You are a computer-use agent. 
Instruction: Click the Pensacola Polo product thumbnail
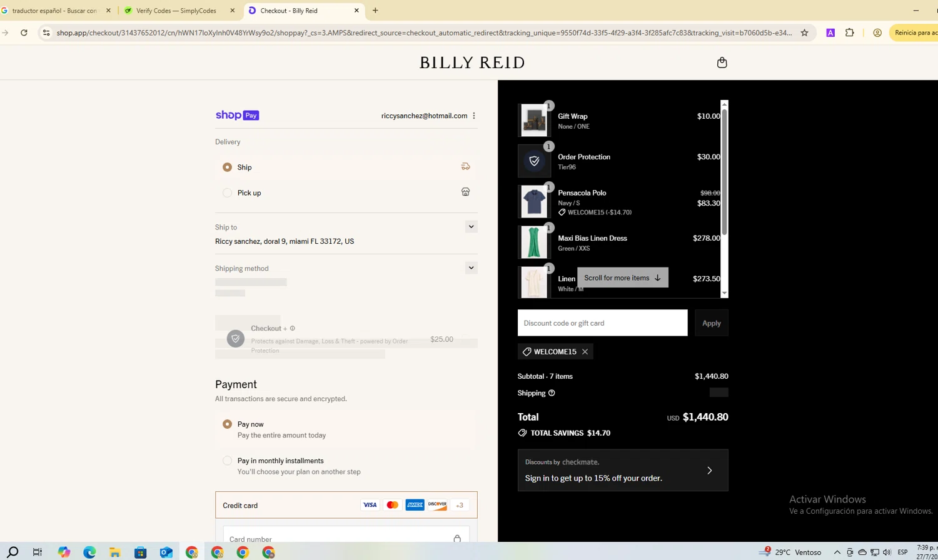coord(534,201)
